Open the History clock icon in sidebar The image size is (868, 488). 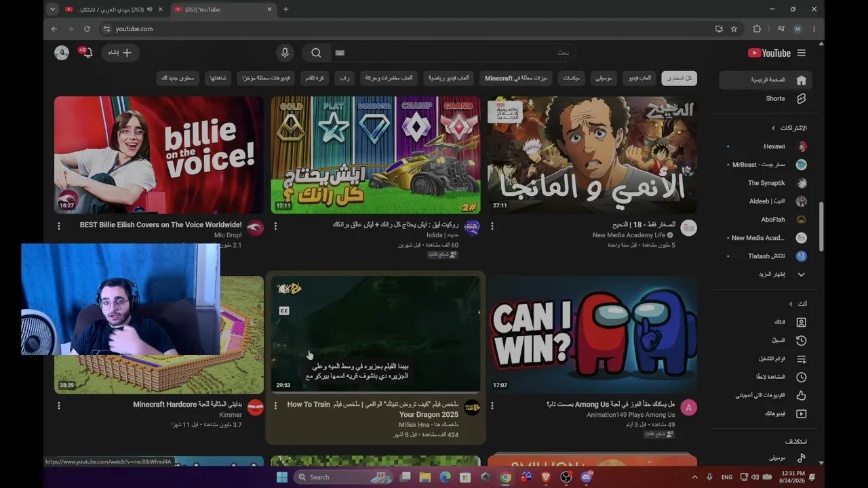pyautogui.click(x=801, y=340)
